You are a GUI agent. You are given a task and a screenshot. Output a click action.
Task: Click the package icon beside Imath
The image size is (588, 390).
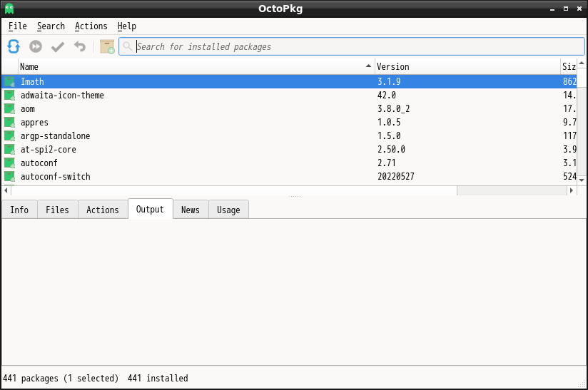coord(9,81)
